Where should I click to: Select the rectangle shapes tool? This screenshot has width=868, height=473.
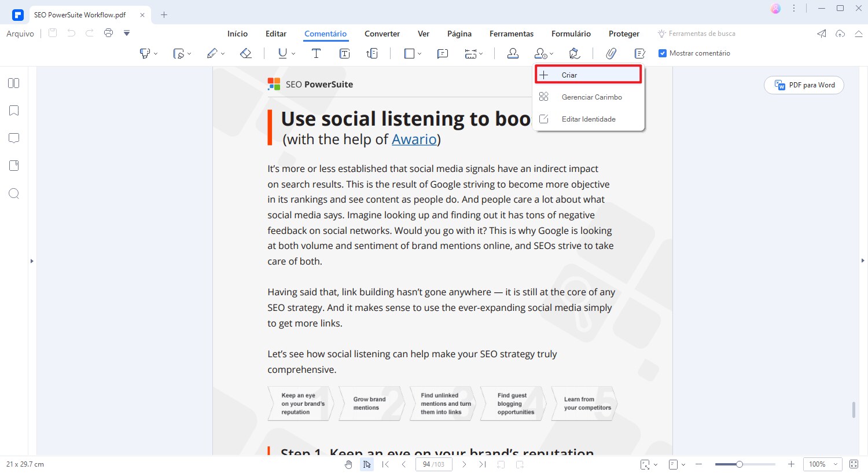click(409, 53)
